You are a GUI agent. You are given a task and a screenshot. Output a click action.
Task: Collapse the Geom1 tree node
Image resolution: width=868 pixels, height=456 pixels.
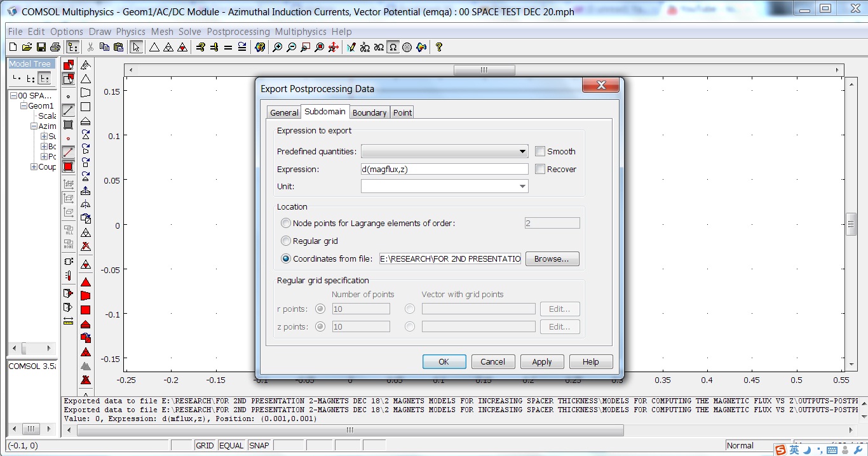pyautogui.click(x=24, y=106)
